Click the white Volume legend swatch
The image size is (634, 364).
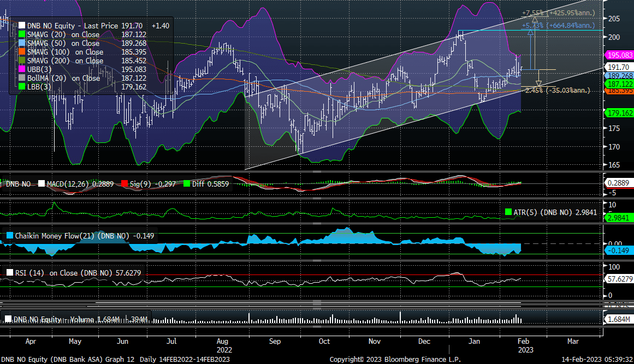coord(8,320)
